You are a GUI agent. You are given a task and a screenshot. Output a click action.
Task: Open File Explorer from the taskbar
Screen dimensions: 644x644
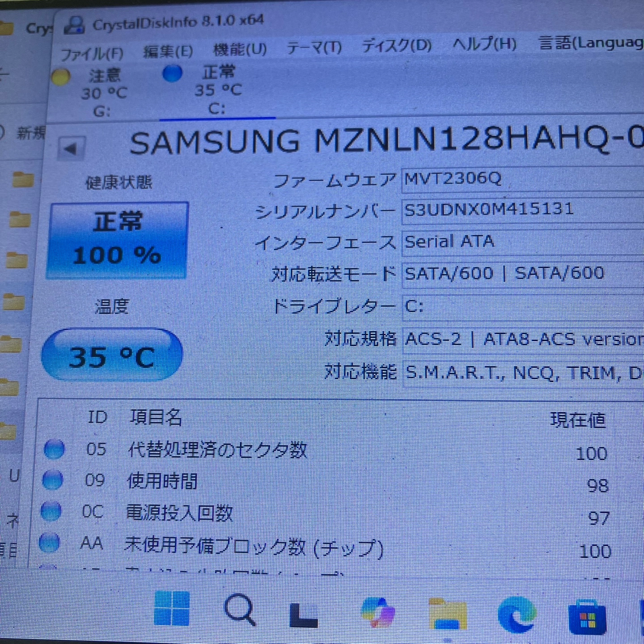448,614
